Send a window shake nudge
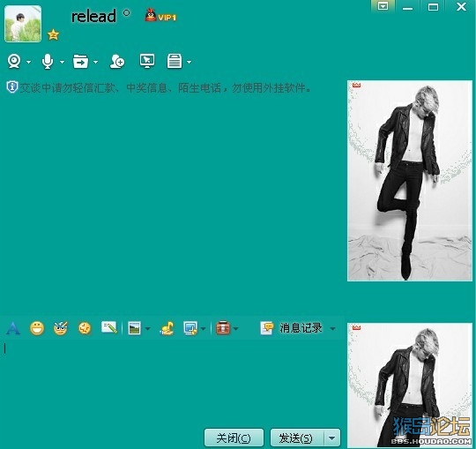The height and width of the screenshot is (449, 476). pyautogui.click(x=85, y=328)
